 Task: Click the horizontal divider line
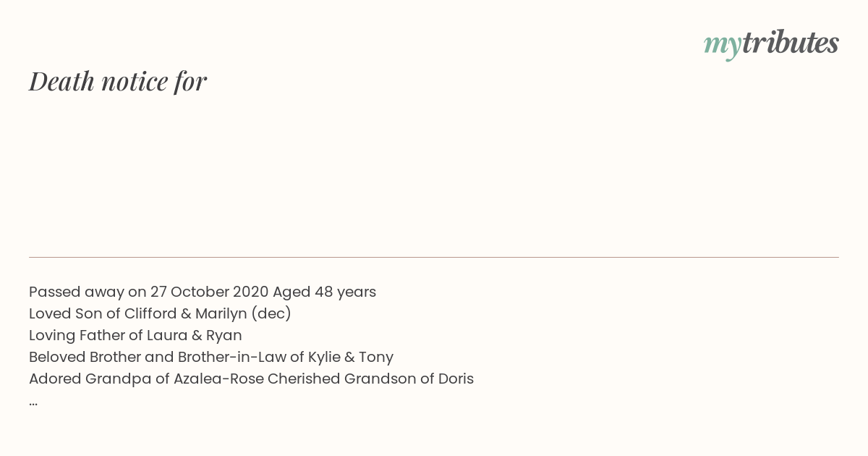pos(434,257)
